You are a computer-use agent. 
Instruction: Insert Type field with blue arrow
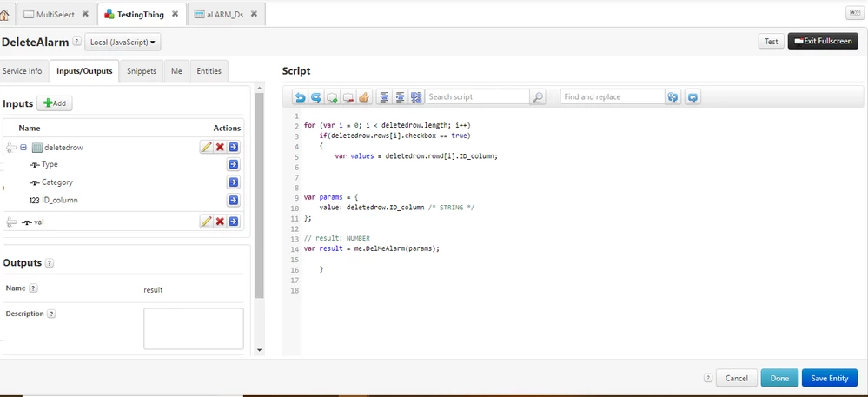234,164
